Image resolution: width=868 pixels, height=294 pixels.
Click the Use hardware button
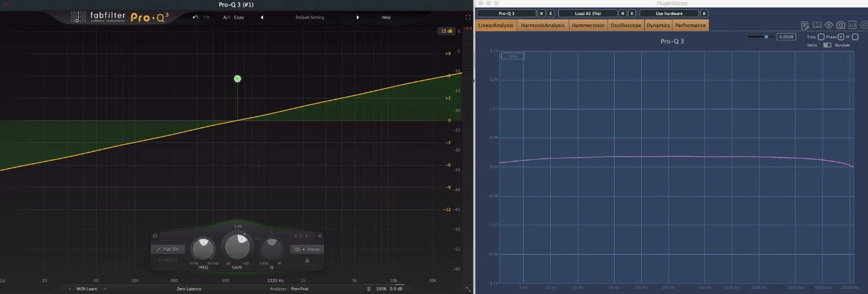[669, 13]
